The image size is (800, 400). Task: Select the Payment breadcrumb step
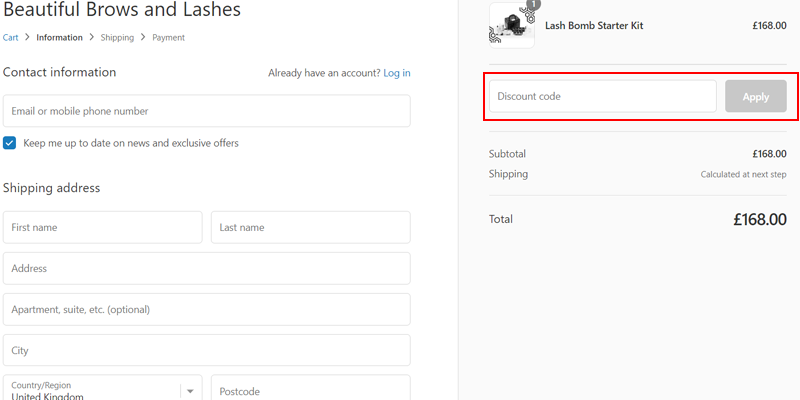point(168,38)
